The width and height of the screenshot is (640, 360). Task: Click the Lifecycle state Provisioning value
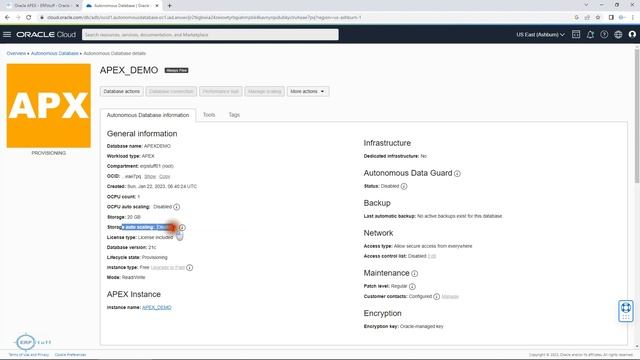[155, 258]
